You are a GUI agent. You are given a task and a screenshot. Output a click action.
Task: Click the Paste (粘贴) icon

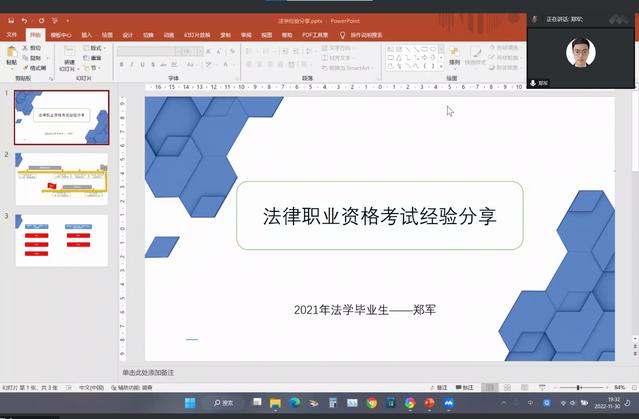(x=12, y=53)
